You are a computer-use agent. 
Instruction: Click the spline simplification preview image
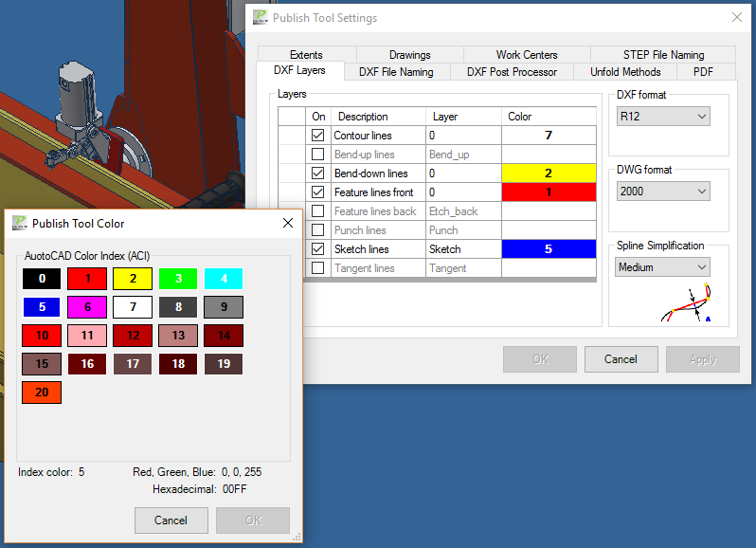tap(686, 302)
